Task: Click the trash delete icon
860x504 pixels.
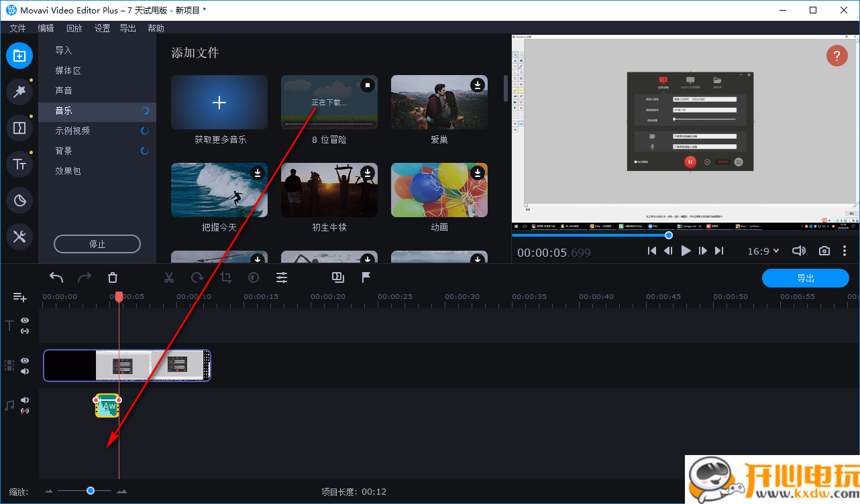Action: coord(113,277)
